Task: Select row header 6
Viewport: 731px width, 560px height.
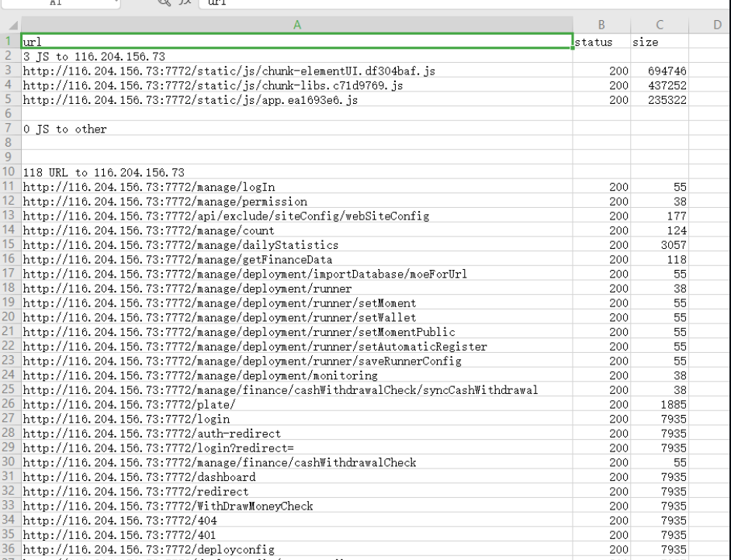Action: point(9,114)
